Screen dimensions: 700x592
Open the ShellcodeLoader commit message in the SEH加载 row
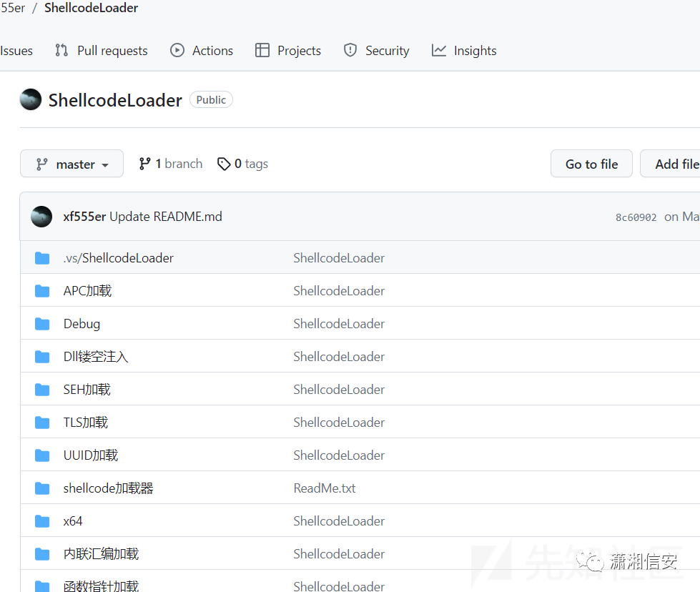[339, 390]
